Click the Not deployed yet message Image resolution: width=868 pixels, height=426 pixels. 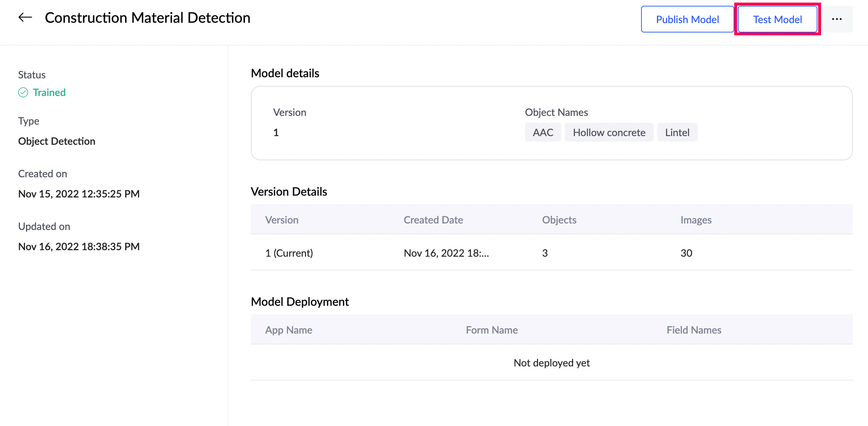[551, 363]
